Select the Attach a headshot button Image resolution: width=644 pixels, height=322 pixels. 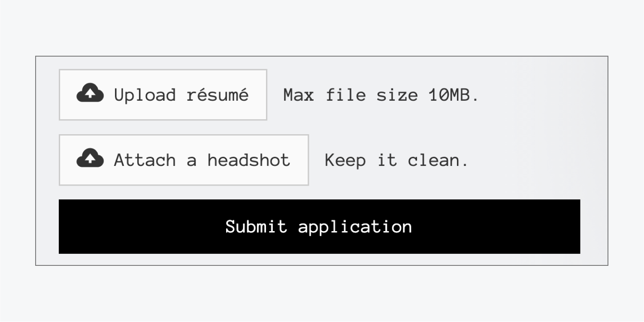[x=184, y=160]
